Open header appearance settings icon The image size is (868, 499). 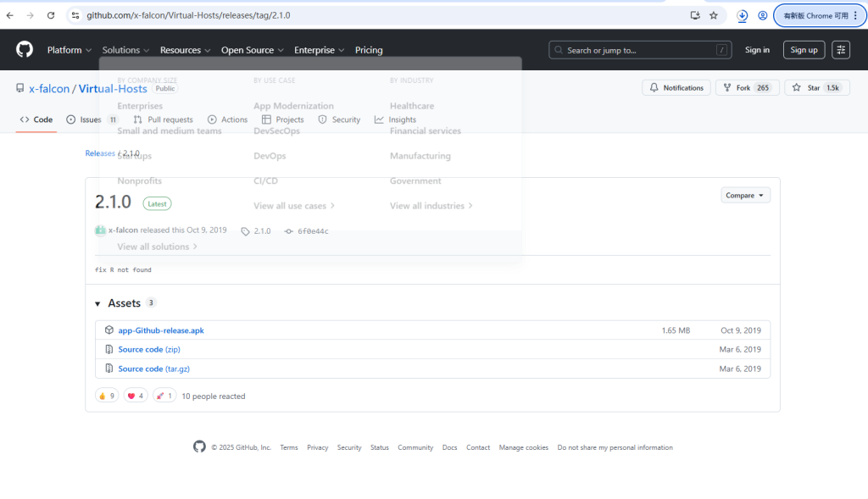[x=840, y=50]
